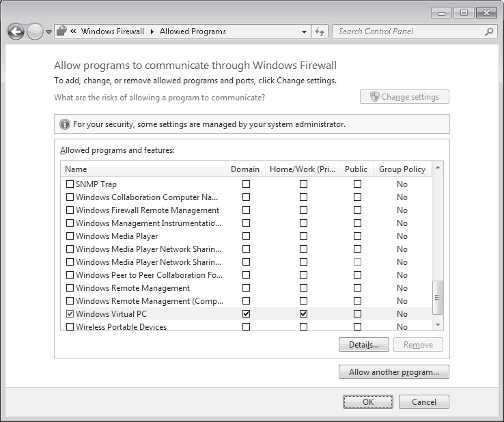
Task: Click the Back navigation arrow
Action: [16, 32]
